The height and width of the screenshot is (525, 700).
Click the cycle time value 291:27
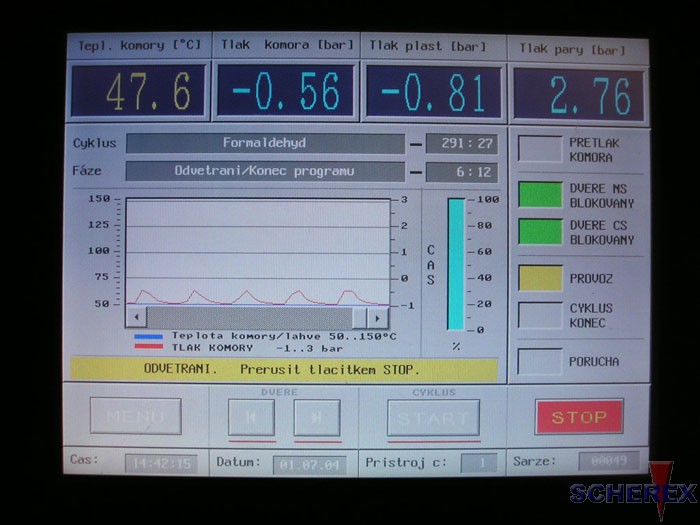coord(462,144)
